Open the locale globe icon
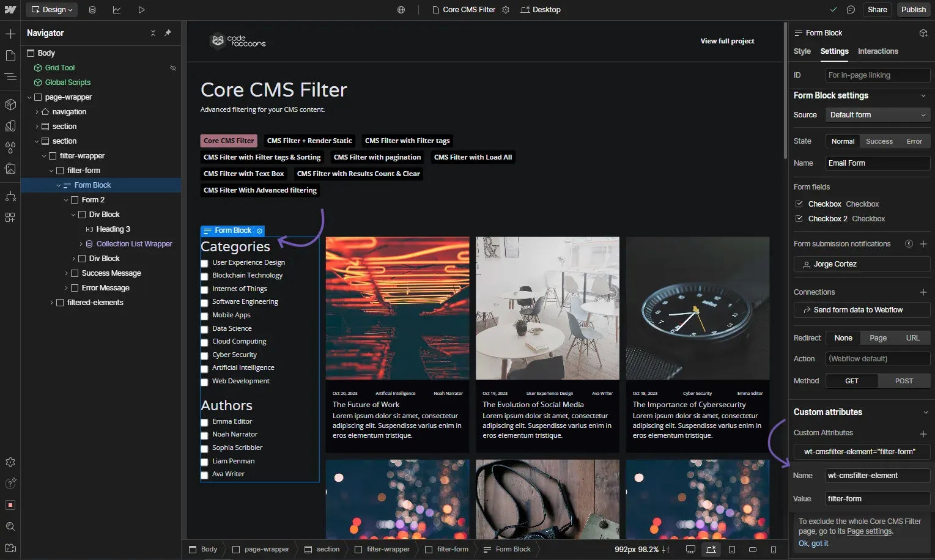The image size is (935, 560). [401, 10]
